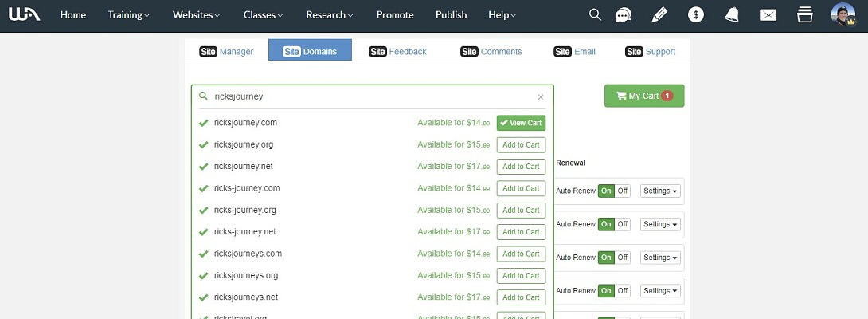Clear the domain search with X icon
868x319 pixels.
pyautogui.click(x=541, y=97)
